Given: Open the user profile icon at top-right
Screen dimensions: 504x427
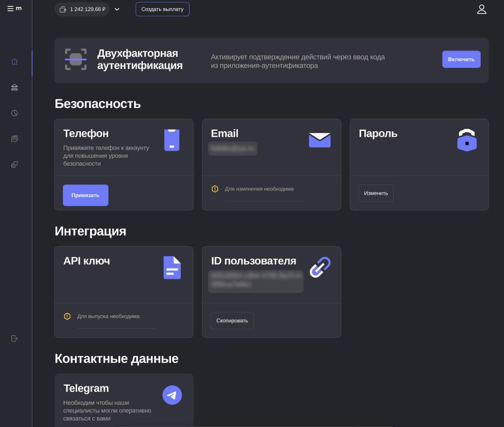Looking at the screenshot, I should 481,9.
